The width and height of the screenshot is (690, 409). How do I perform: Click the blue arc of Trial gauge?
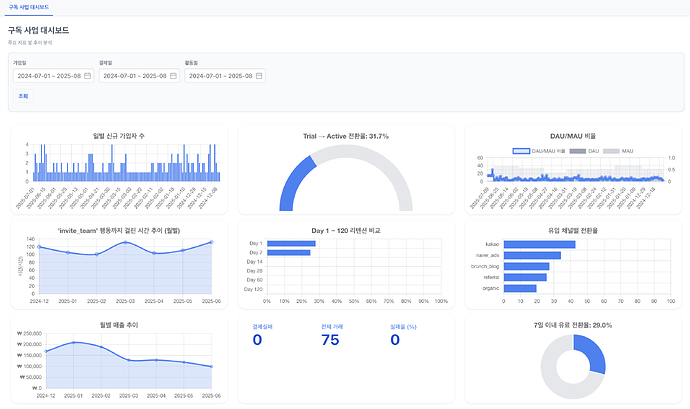point(294,183)
